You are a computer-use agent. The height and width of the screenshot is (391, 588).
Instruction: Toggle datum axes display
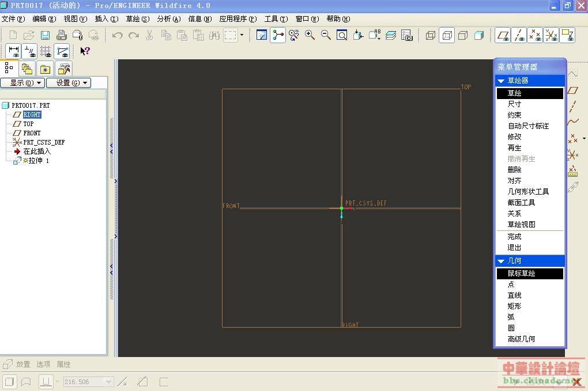[519, 36]
